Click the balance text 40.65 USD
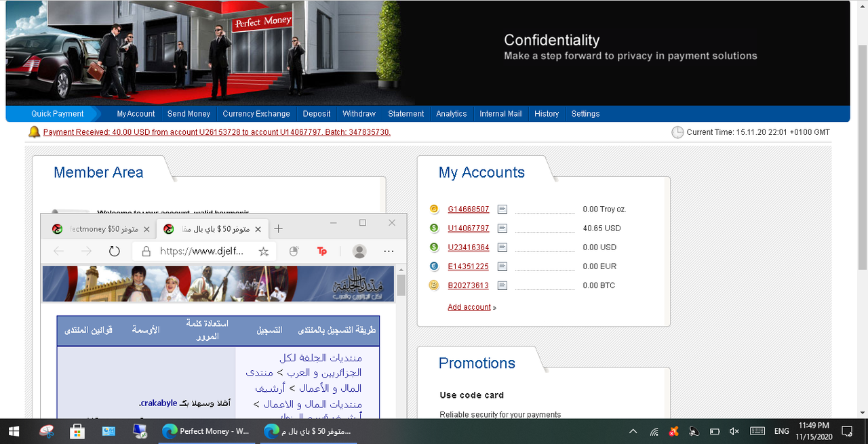Screen dimensions: 868x444 601,228
